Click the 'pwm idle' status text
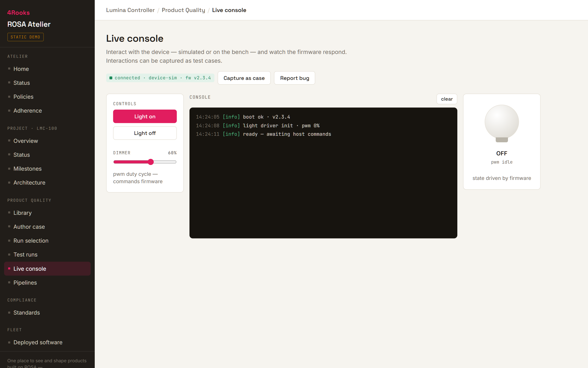The width and height of the screenshot is (588, 368). (x=502, y=162)
